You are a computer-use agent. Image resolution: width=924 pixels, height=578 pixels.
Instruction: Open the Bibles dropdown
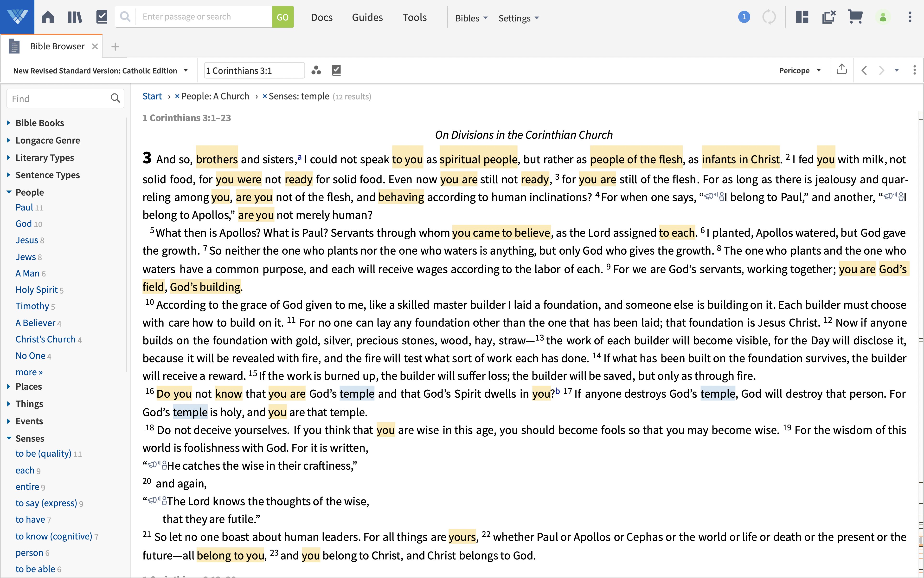point(472,18)
